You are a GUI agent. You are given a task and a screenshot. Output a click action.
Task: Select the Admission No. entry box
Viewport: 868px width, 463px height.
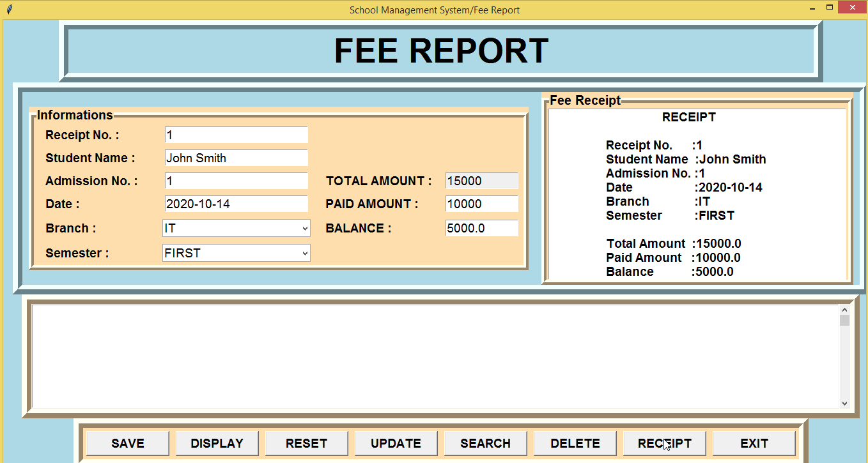pos(236,181)
